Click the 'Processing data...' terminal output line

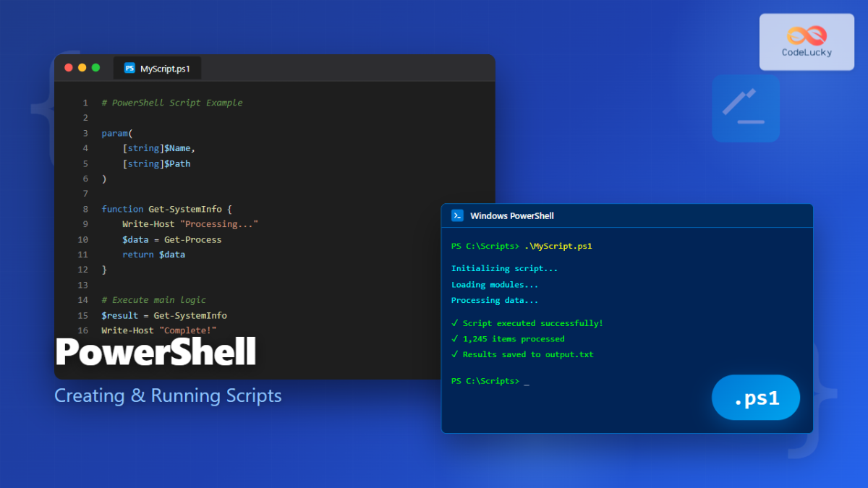tap(495, 300)
